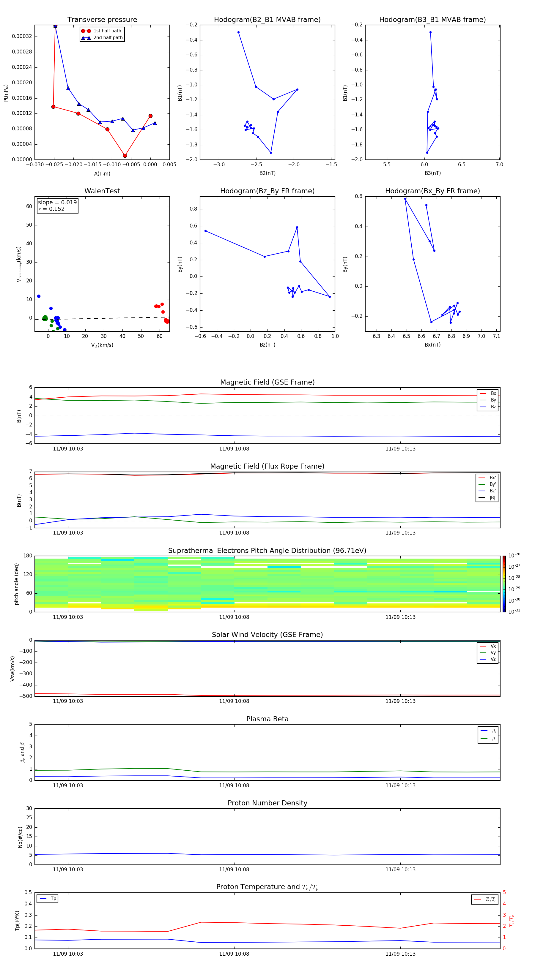This screenshot has width=535, height=980.
Task: Click the pitch angle colorbar scale
Action: click(x=504, y=584)
